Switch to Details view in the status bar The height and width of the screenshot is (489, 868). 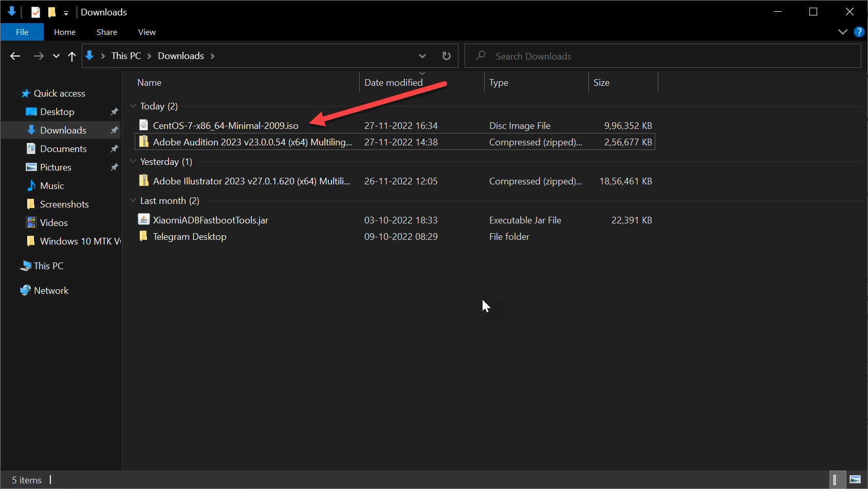[837, 479]
